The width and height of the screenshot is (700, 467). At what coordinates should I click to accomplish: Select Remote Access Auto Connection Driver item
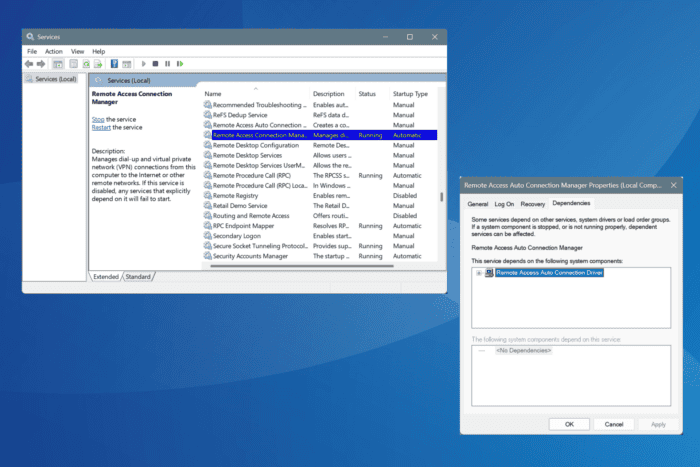click(x=549, y=273)
